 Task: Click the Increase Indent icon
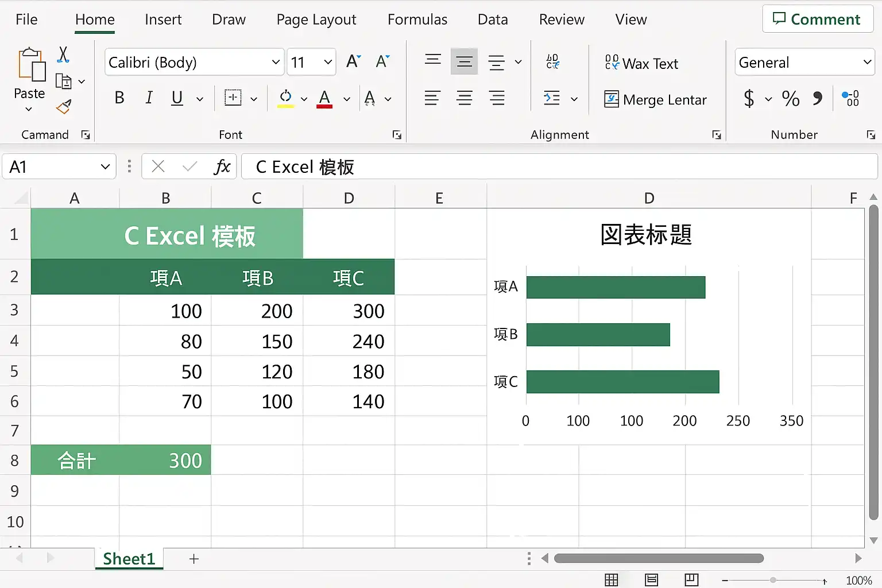pyautogui.click(x=552, y=98)
